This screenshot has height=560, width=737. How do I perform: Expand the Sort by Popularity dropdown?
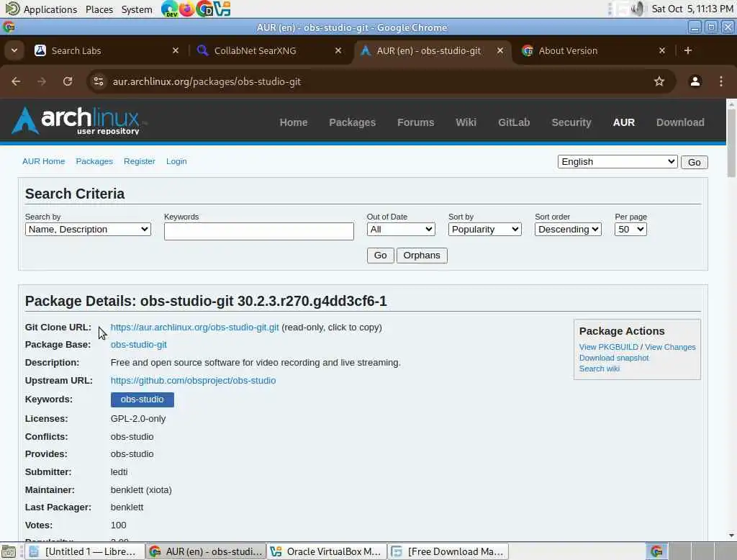click(x=484, y=230)
